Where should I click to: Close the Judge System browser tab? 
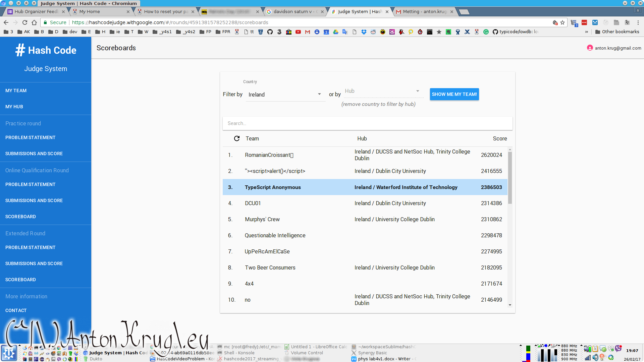coord(387,12)
